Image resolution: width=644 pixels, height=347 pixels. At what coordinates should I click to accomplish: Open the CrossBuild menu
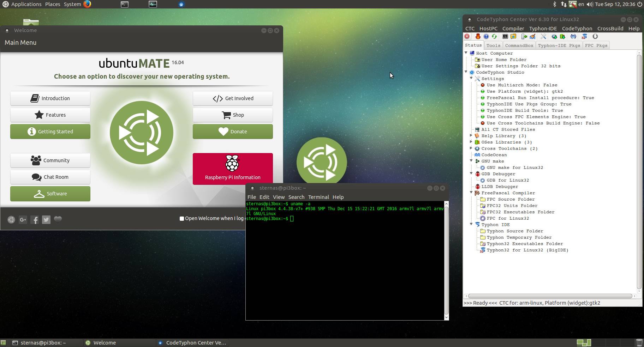(610, 29)
